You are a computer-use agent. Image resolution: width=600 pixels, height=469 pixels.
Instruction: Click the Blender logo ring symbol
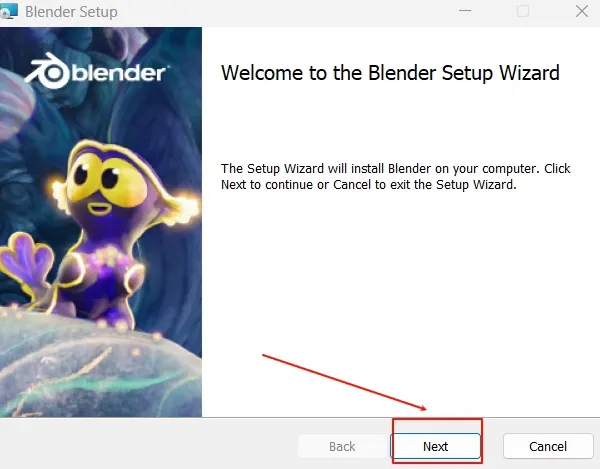pyautogui.click(x=48, y=71)
